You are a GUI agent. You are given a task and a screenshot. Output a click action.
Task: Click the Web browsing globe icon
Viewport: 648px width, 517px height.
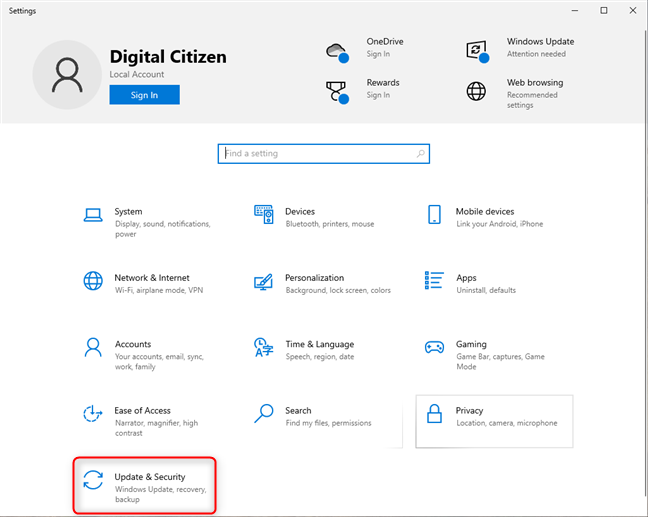point(476,91)
